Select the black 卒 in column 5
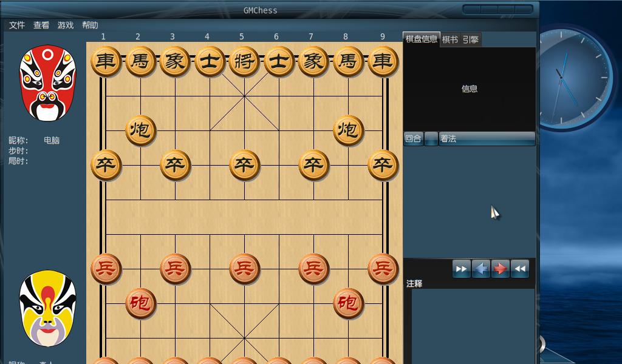The image size is (622, 364). click(x=244, y=165)
